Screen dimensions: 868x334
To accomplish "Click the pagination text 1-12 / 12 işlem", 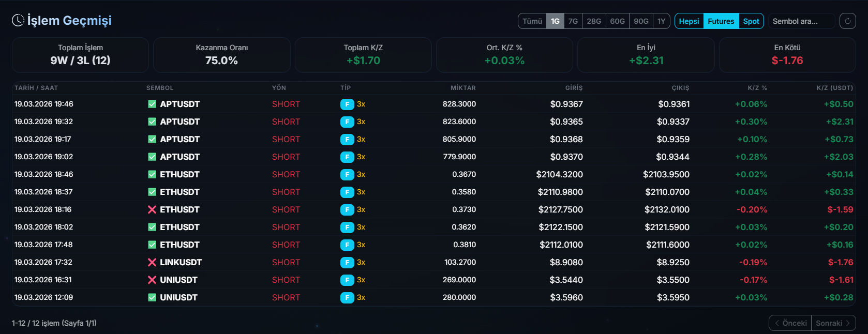I will click(x=54, y=323).
